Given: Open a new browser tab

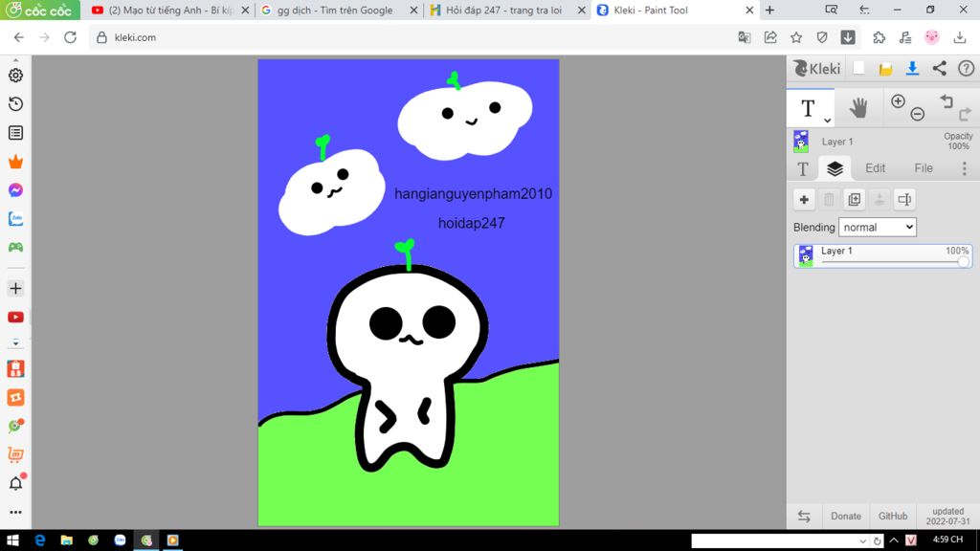Looking at the screenshot, I should pyautogui.click(x=770, y=10).
